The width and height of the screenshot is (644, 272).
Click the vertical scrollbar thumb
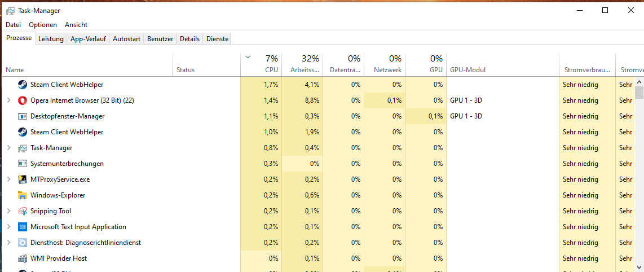pos(639,93)
